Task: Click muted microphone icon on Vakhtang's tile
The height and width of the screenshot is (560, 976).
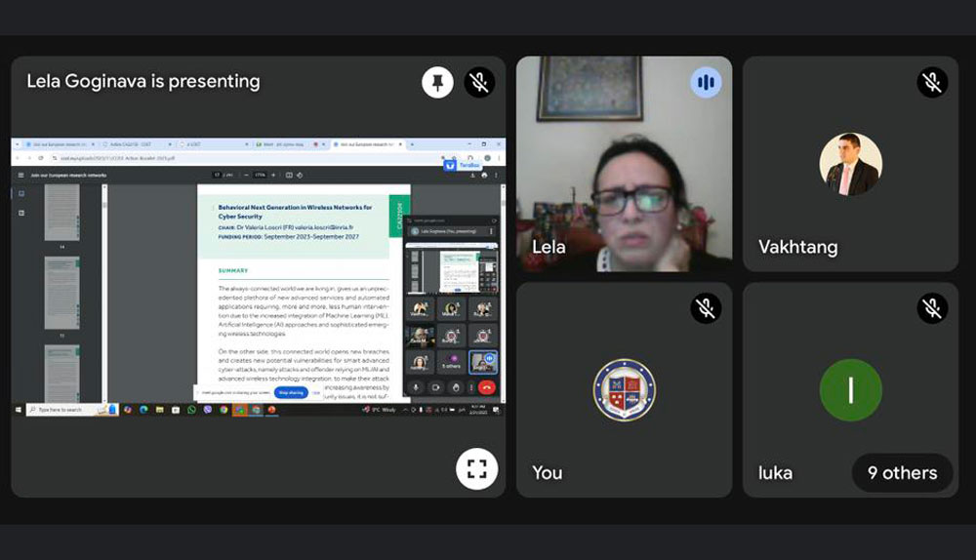Action: pyautogui.click(x=932, y=82)
